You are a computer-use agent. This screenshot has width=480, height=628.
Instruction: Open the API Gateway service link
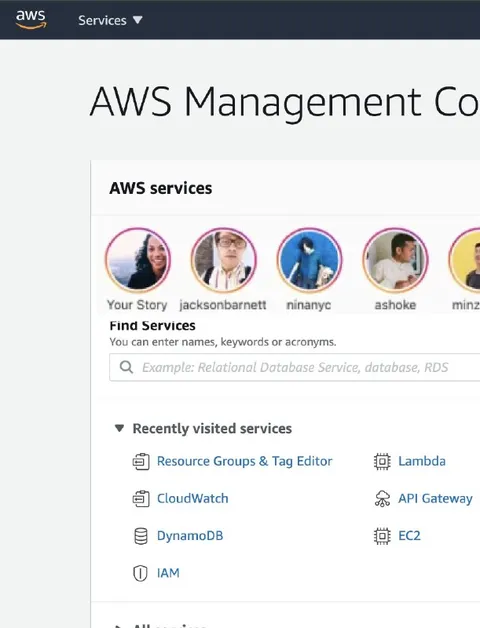point(435,499)
